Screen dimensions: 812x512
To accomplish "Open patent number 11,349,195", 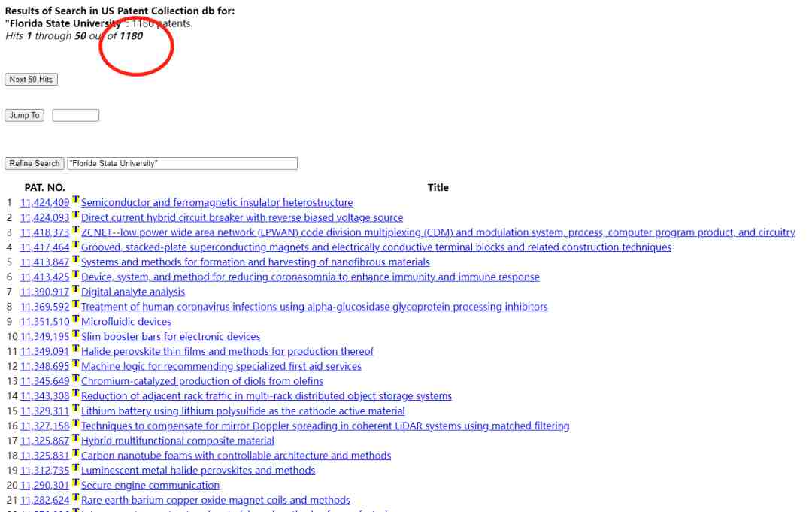I will tap(44, 337).
